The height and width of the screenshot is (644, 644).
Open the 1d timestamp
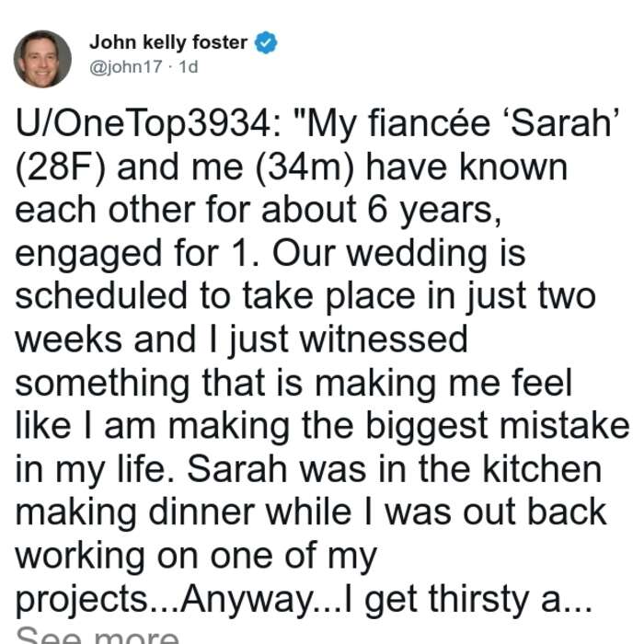189,67
